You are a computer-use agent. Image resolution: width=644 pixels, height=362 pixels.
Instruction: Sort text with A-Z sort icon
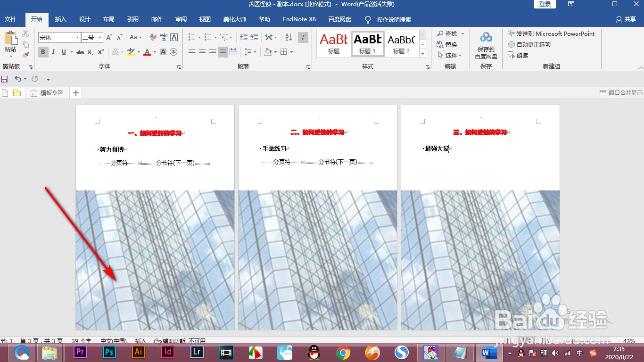pyautogui.click(x=289, y=37)
